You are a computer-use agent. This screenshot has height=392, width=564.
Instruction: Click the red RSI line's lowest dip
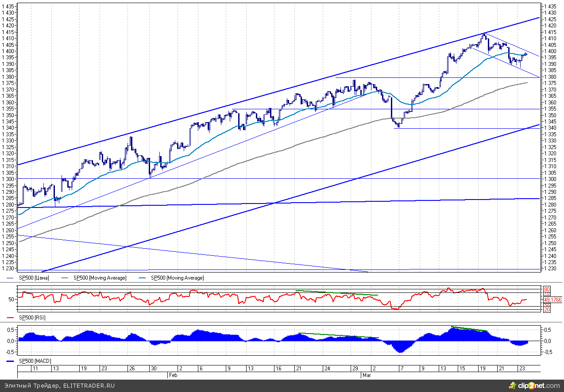[395, 308]
